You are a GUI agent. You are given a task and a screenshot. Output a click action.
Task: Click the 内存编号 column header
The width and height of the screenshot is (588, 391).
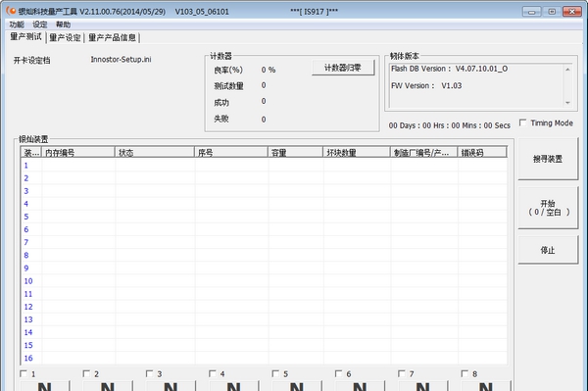click(78, 153)
